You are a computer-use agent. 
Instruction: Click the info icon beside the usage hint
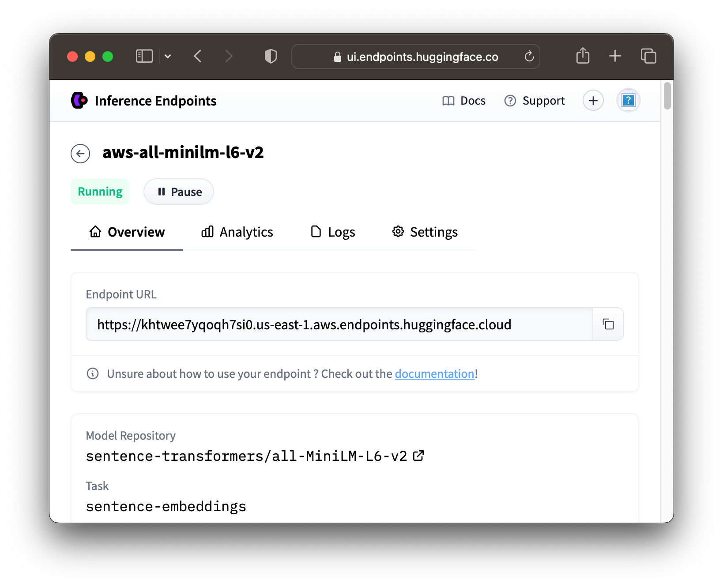click(x=93, y=373)
